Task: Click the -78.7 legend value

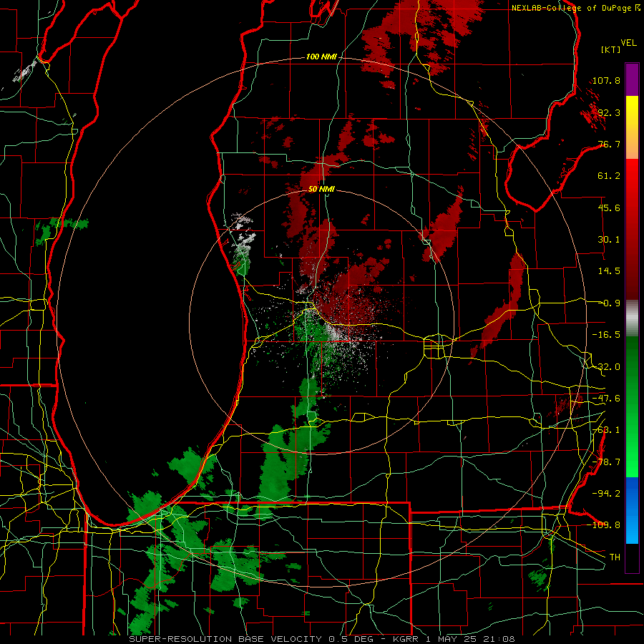Action: click(x=606, y=462)
